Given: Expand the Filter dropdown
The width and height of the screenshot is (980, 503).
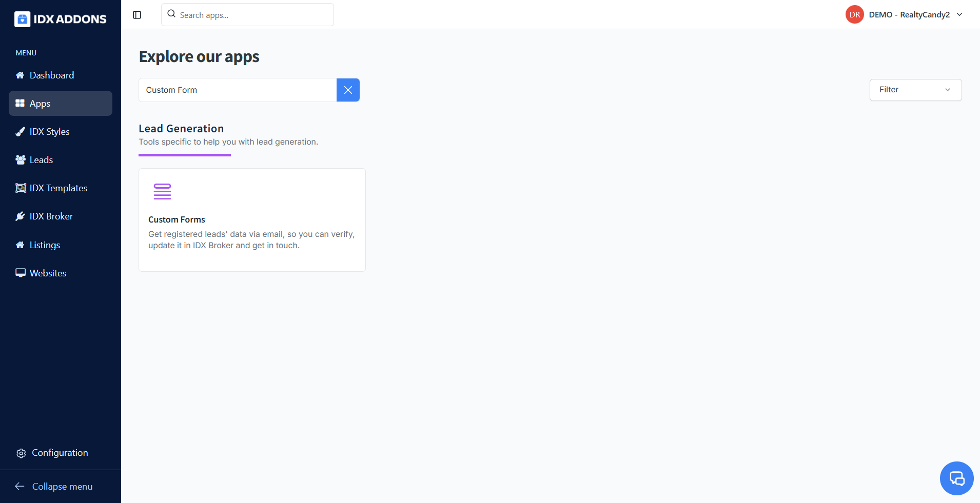Looking at the screenshot, I should click(915, 90).
